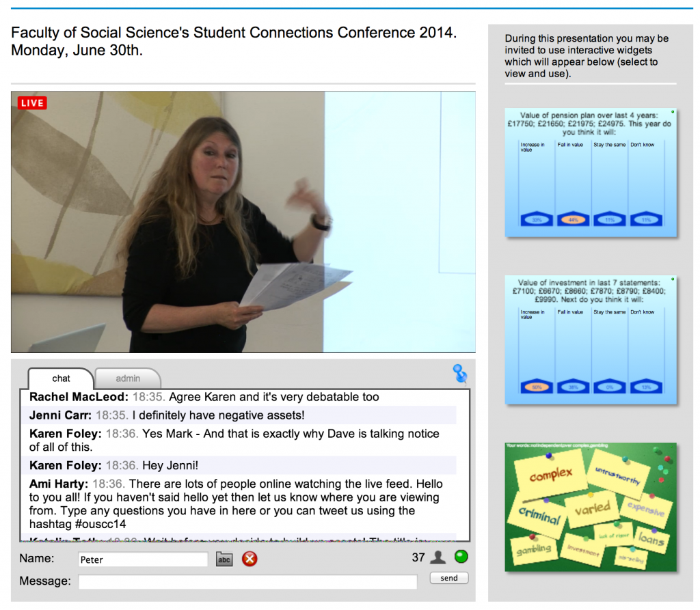Click the send button
Viewport: 700px width, 610px height.
[x=448, y=578]
